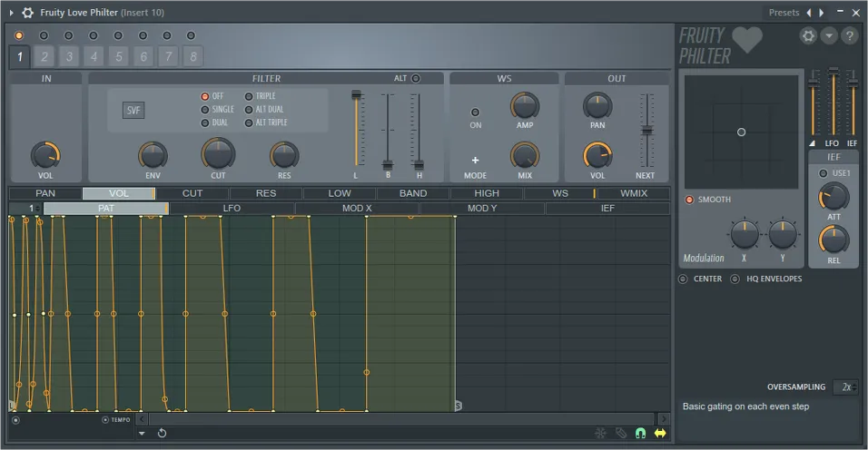
Task: Select the ALT DUAL filter mode
Action: tap(264, 110)
